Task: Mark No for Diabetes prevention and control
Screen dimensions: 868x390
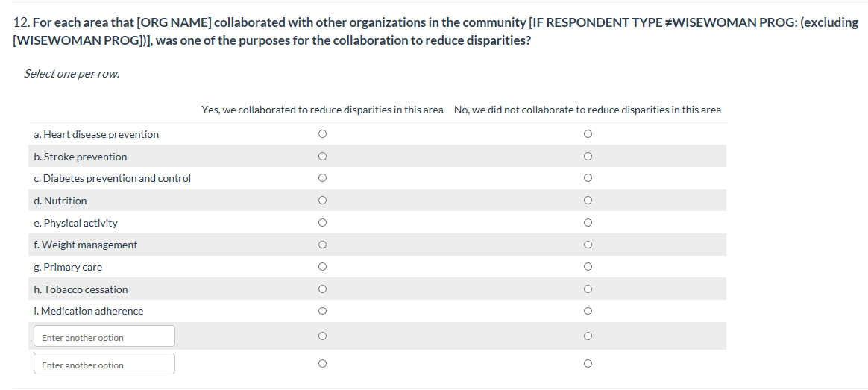Action: click(x=588, y=178)
